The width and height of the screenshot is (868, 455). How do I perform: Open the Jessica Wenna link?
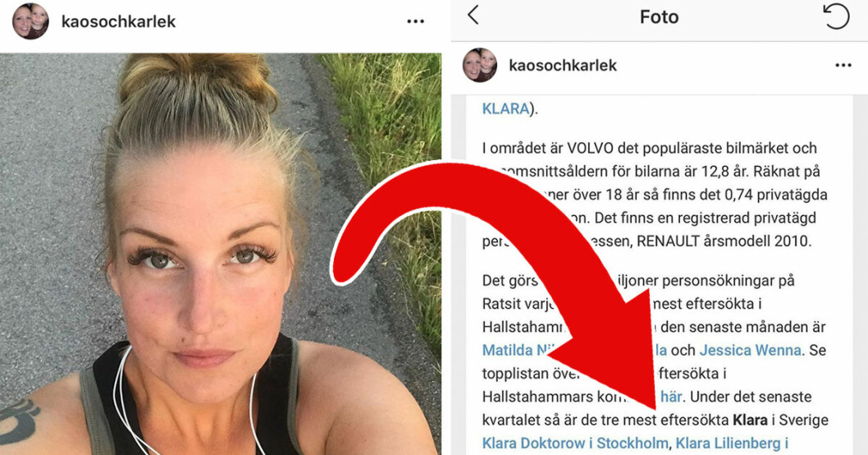[x=750, y=350]
